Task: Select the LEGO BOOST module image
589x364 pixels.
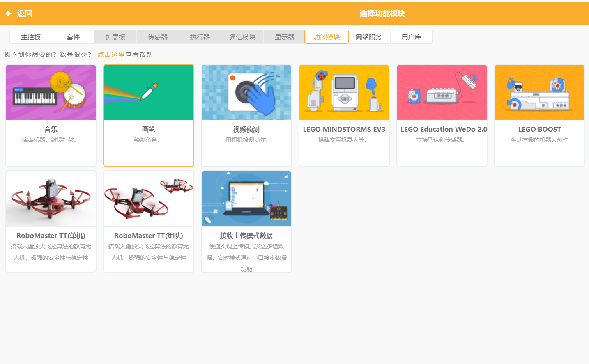Action: pos(540,92)
